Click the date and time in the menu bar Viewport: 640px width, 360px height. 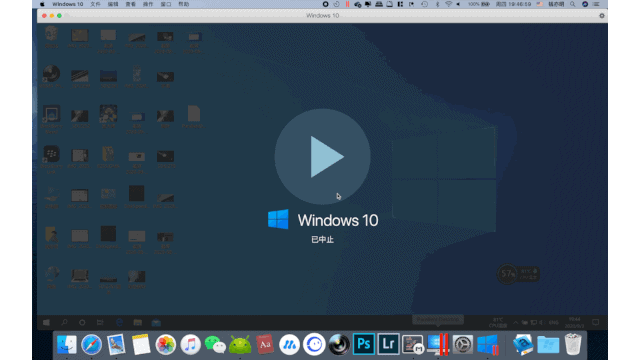(513, 4)
